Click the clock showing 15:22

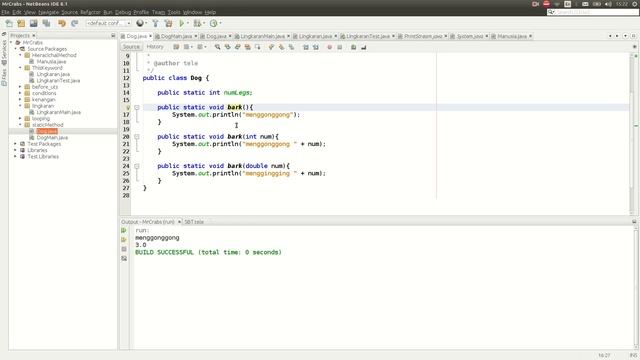tap(622, 4)
